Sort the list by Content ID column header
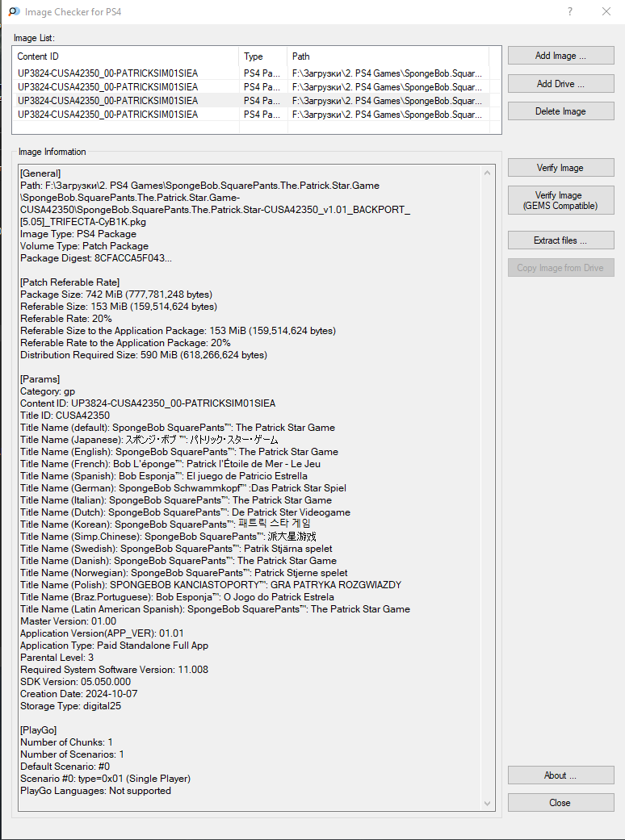This screenshot has height=840, width=625. (125, 56)
